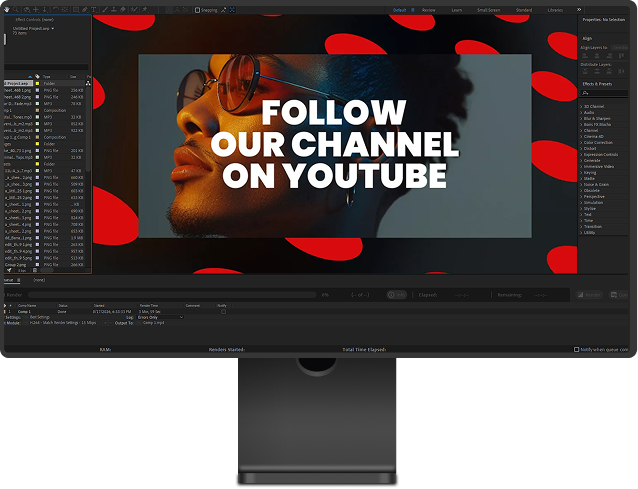Click the render queue progress bar
The width and height of the screenshot is (638, 489).
click(172, 295)
